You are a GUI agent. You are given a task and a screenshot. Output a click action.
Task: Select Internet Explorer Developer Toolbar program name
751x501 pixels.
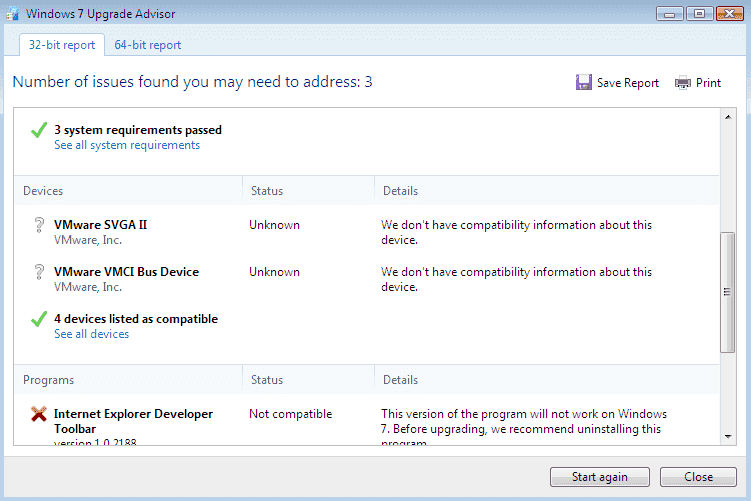tap(133, 421)
